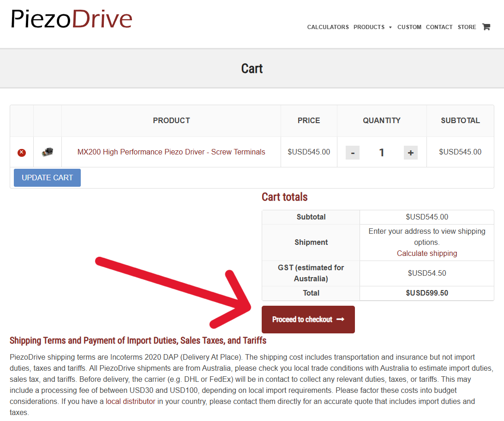Visit the Store menu link
The width and height of the screenshot is (504, 421).
tap(467, 27)
